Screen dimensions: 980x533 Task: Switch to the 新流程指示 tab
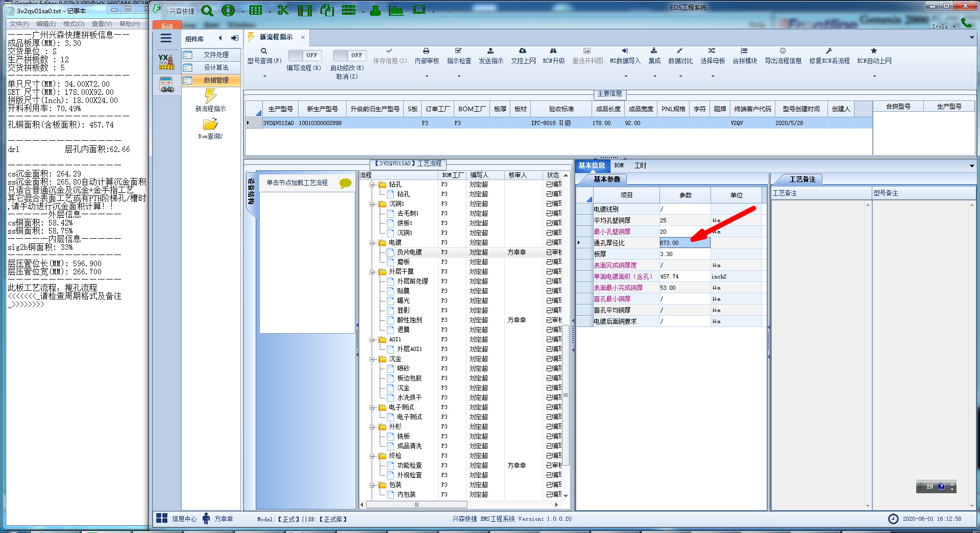point(276,37)
